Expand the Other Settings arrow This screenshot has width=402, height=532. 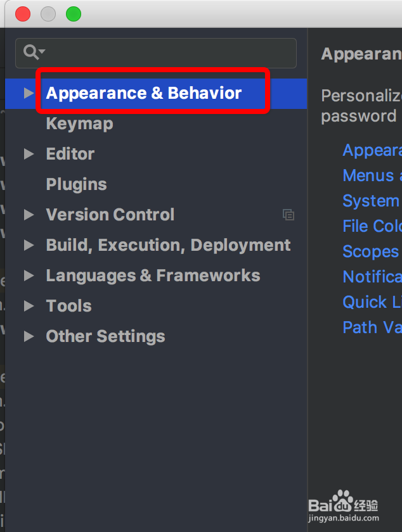point(29,336)
